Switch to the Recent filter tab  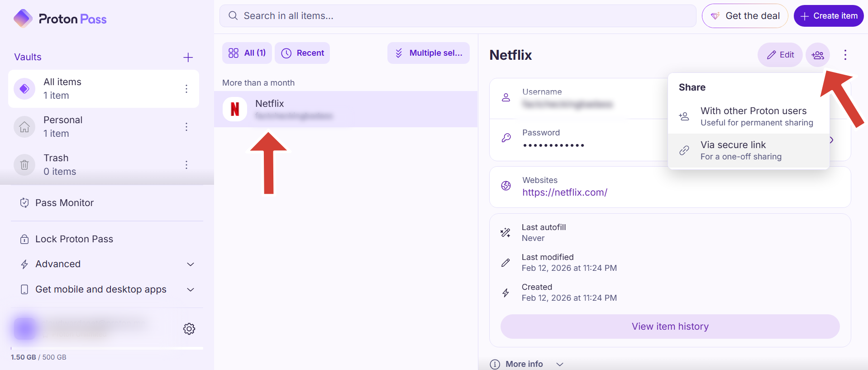pos(302,53)
